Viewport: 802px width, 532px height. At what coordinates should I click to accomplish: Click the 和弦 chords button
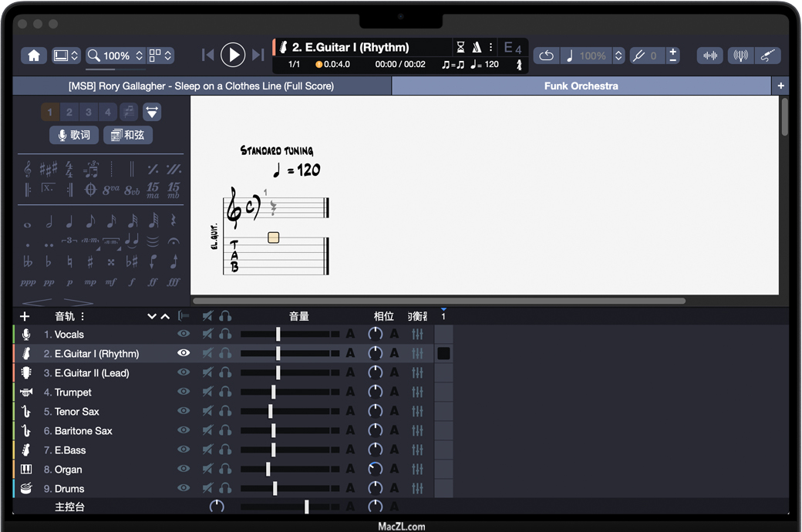pyautogui.click(x=128, y=135)
